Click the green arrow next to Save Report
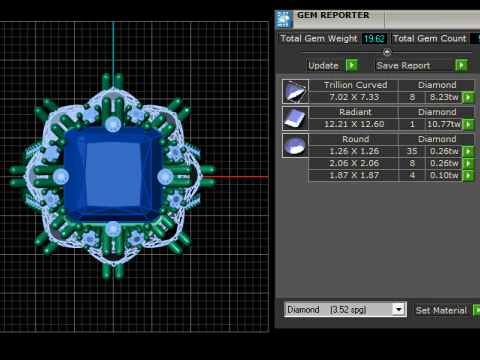 pyautogui.click(x=461, y=65)
